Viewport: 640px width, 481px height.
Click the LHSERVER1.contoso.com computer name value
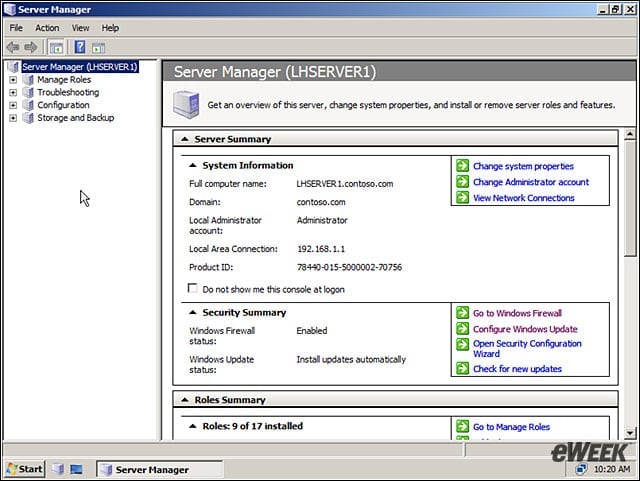[345, 184]
